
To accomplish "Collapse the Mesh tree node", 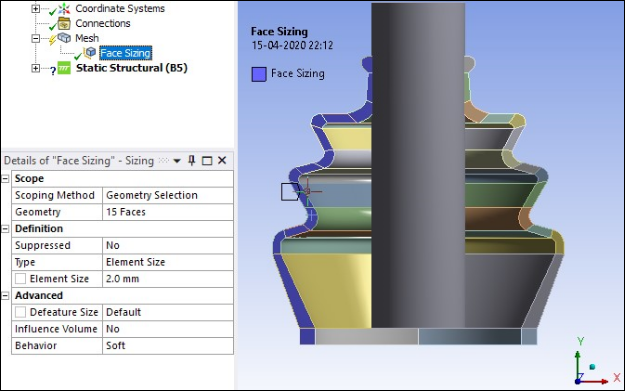I will pos(35,38).
